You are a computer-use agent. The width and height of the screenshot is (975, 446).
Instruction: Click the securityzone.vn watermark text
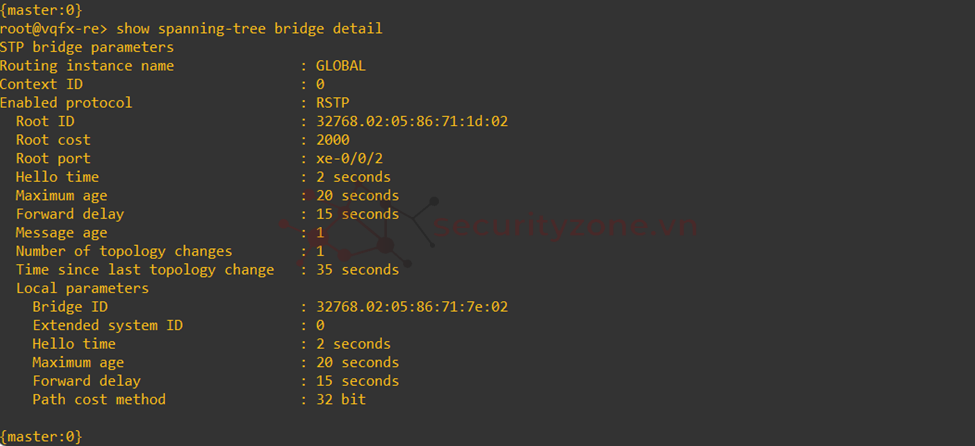pos(565,226)
